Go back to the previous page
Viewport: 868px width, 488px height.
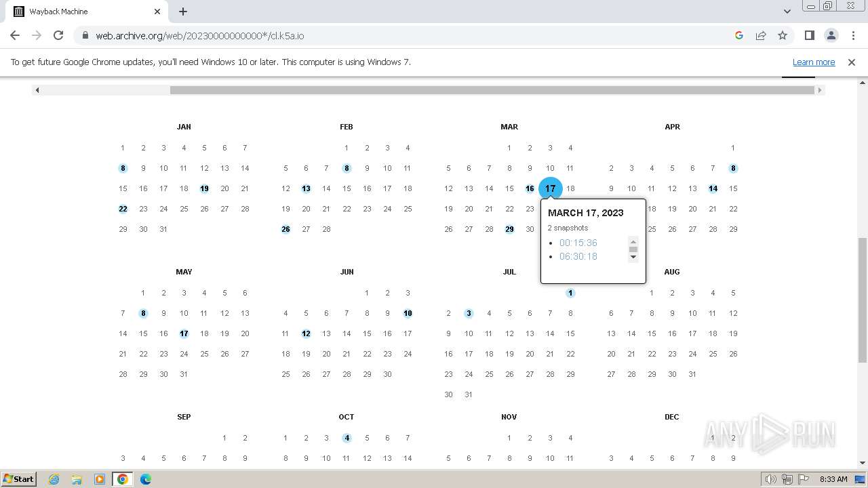tap(15, 35)
